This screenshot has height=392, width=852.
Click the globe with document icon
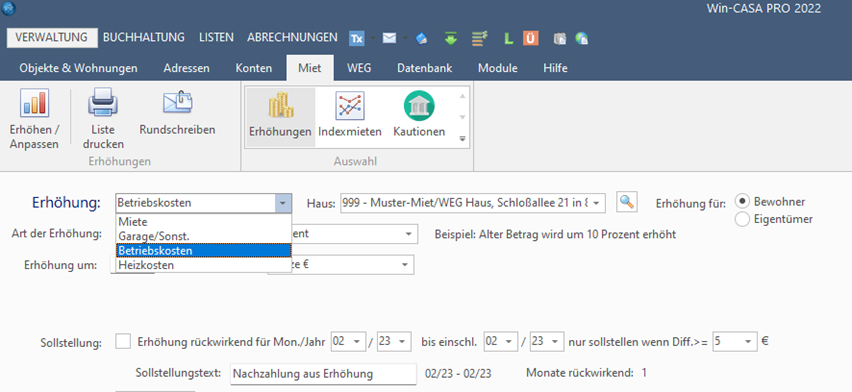[582, 39]
